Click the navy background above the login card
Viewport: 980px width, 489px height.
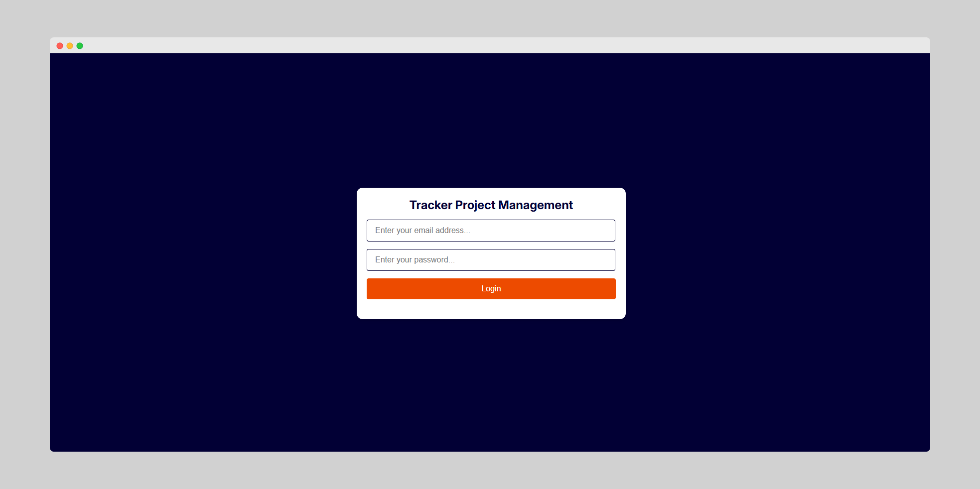tap(491, 120)
